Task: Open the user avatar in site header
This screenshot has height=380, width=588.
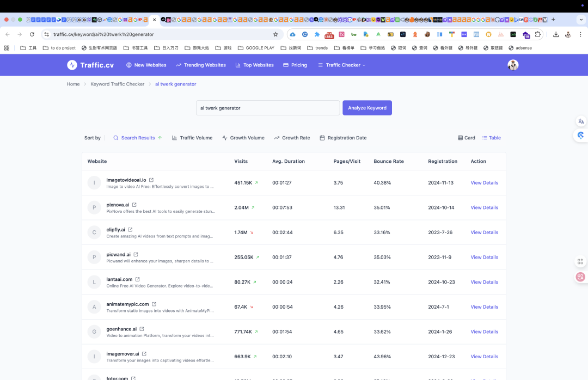Action: (x=513, y=65)
